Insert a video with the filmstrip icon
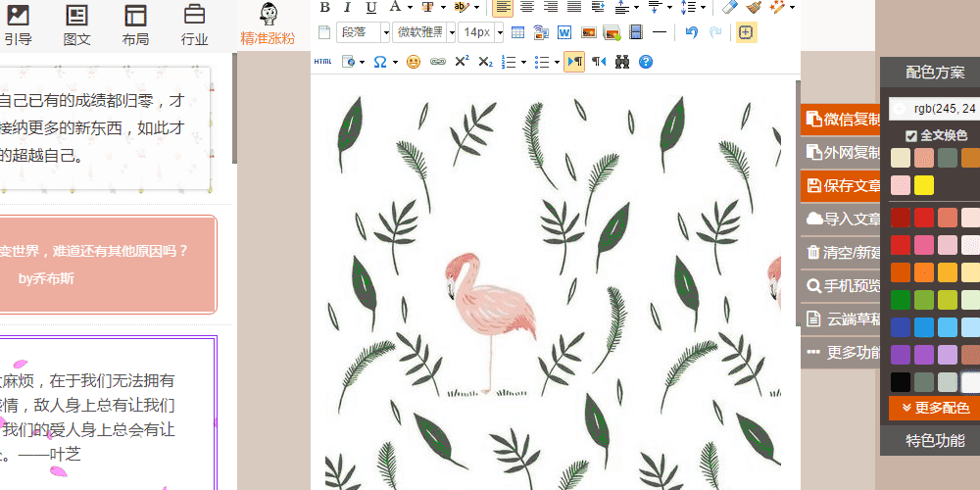980x490 pixels. pos(636,32)
